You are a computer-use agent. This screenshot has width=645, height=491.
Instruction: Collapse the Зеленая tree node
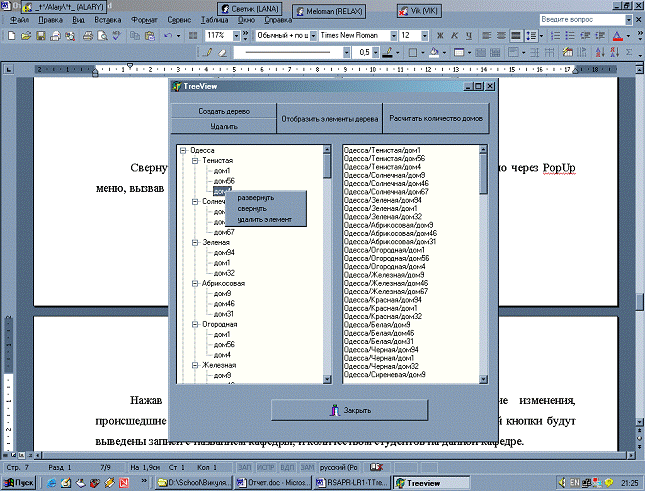point(195,242)
